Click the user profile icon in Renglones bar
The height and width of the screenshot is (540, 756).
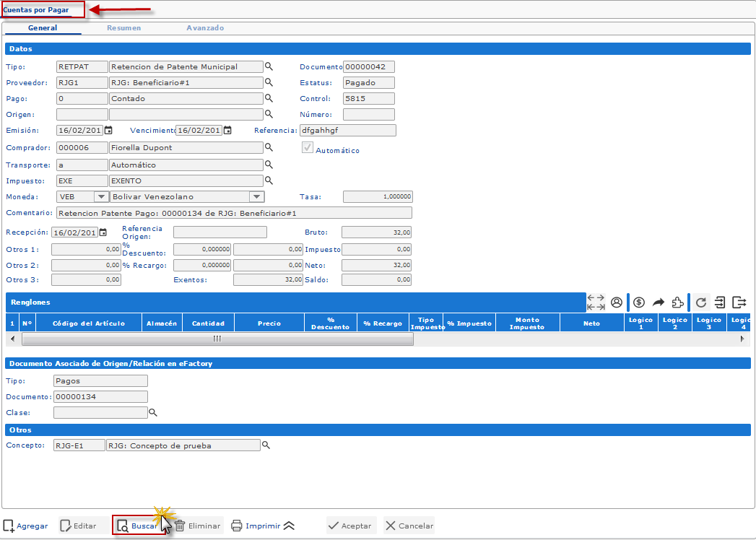coord(616,302)
